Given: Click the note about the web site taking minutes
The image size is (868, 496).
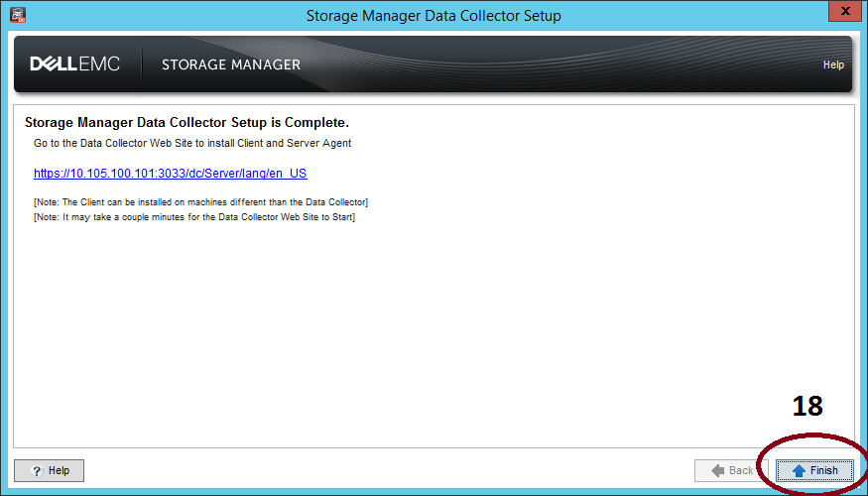Looking at the screenshot, I should coord(194,217).
